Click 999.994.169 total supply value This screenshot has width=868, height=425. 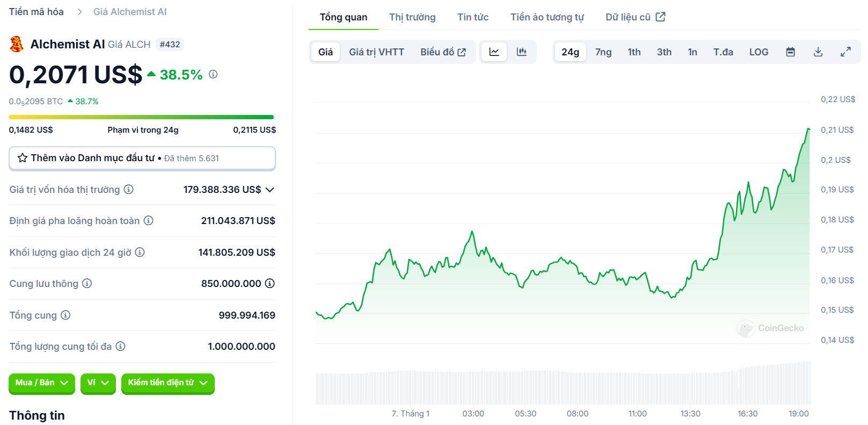(247, 315)
